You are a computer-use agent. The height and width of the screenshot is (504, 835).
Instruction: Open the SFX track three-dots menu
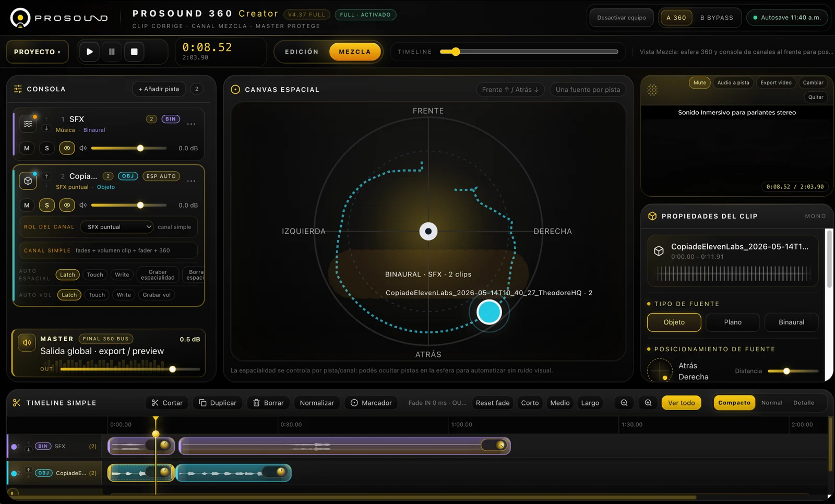[192, 124]
